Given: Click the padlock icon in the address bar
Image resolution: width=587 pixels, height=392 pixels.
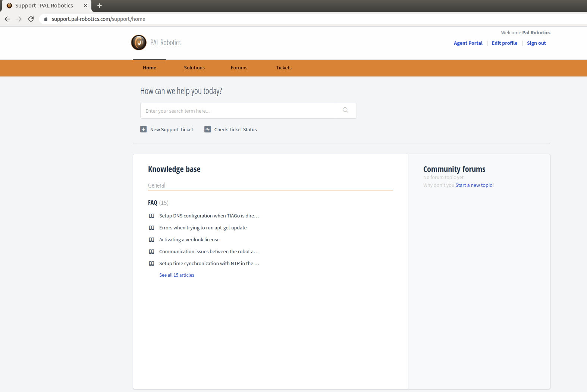Looking at the screenshot, I should click(x=46, y=19).
